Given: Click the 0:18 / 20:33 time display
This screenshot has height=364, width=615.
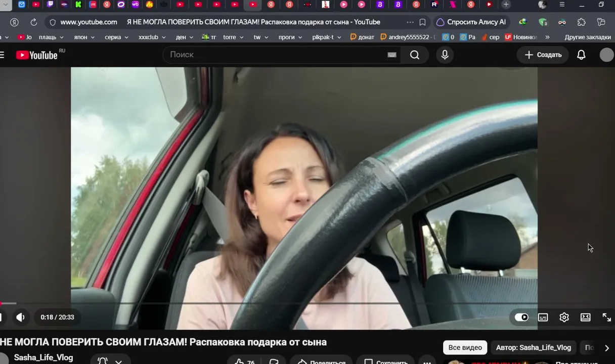Looking at the screenshot, I should click(58, 317).
